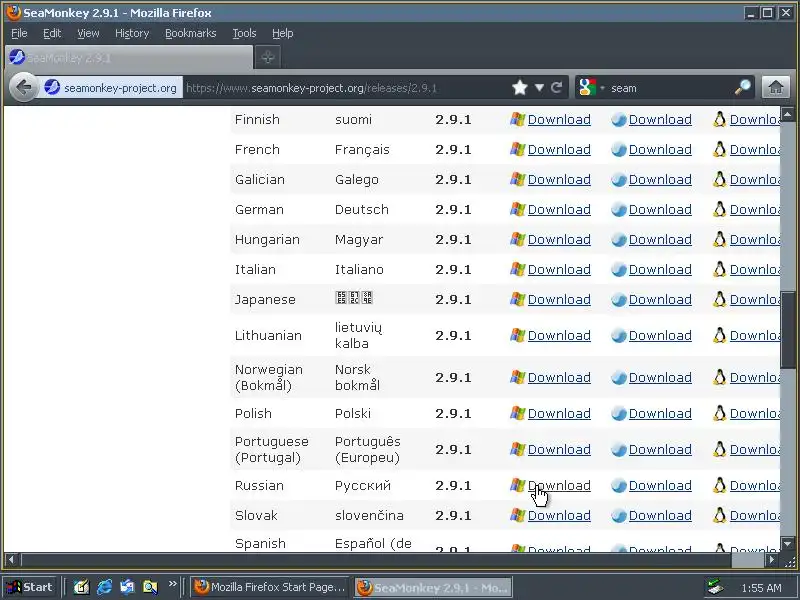Click the horizontal scrollbar right arrow
800x600 pixels.
772,560
